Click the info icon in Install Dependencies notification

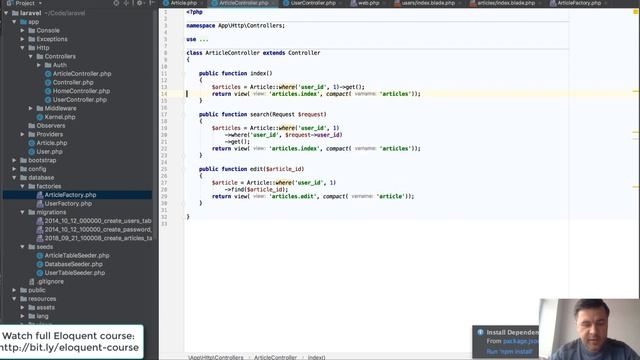[480, 332]
